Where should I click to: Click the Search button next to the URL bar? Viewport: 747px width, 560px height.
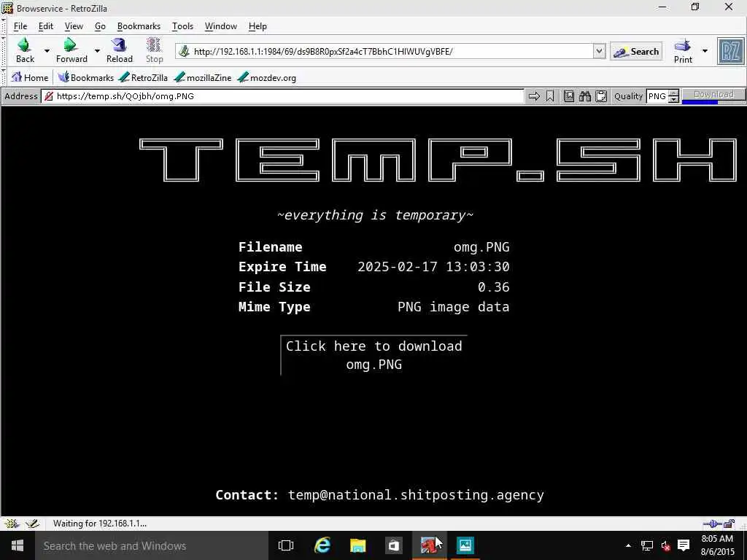(636, 52)
